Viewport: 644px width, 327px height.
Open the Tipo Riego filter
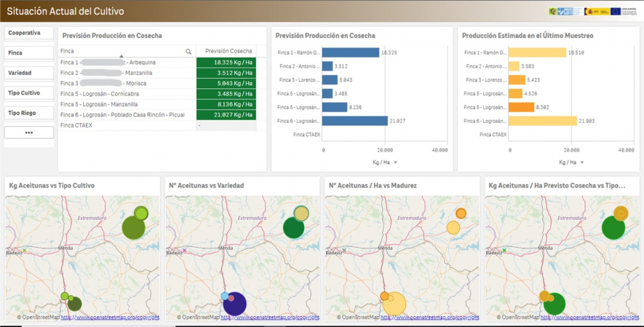(x=29, y=113)
